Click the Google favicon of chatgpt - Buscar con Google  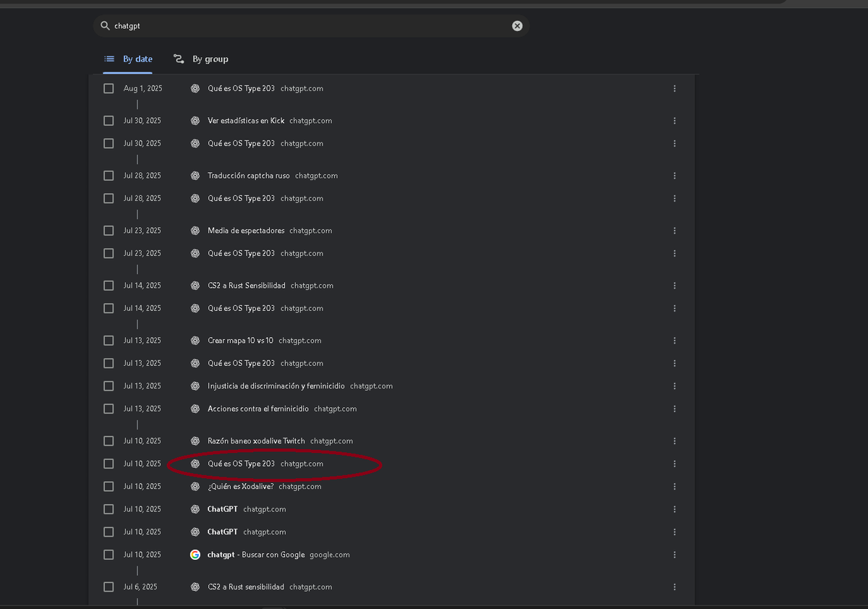point(195,555)
